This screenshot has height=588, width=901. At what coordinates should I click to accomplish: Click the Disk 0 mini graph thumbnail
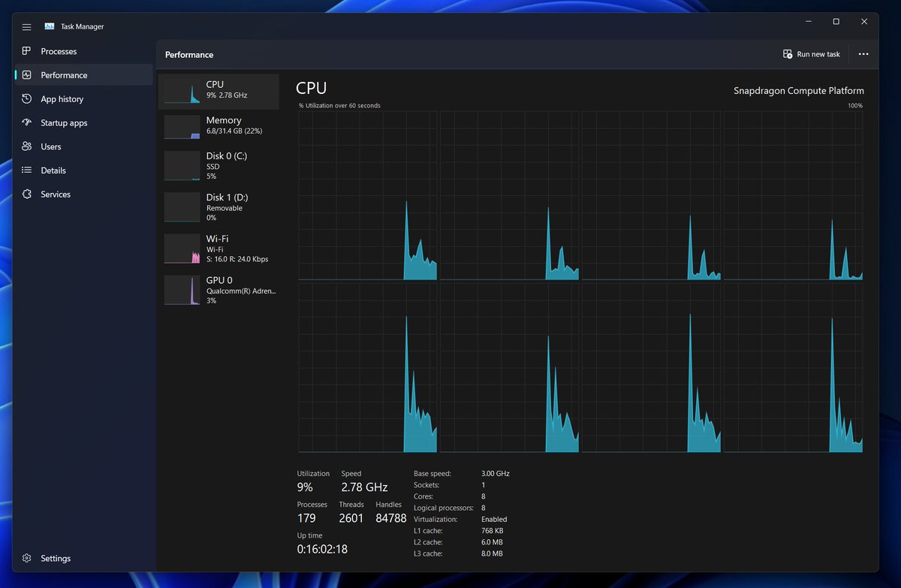click(182, 166)
